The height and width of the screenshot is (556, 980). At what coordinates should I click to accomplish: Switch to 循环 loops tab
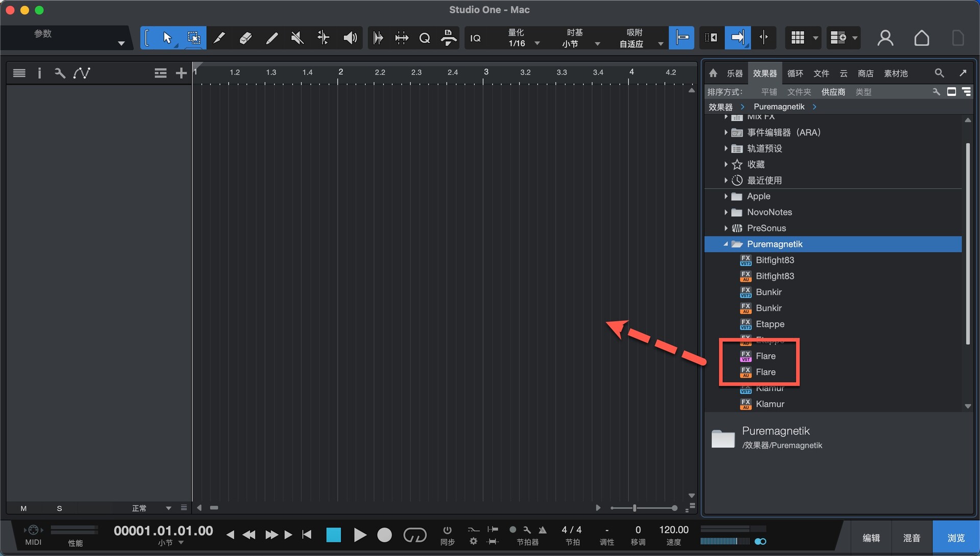(795, 73)
